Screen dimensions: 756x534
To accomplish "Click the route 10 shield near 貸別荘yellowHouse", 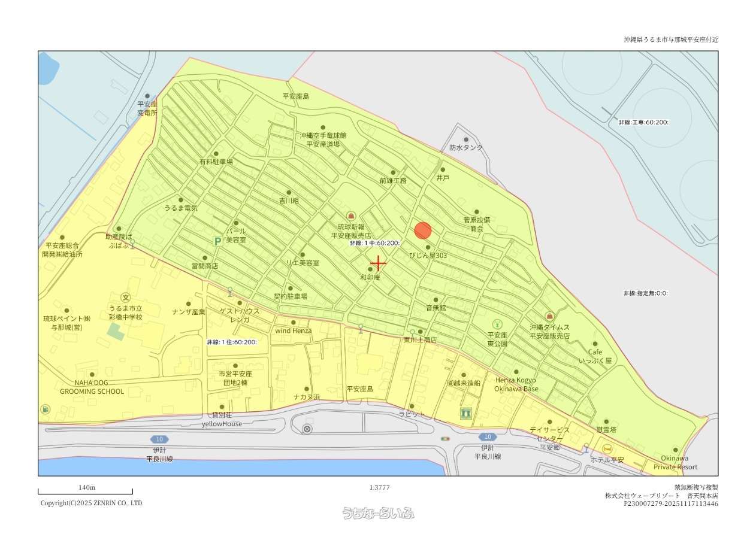I will coord(159,439).
